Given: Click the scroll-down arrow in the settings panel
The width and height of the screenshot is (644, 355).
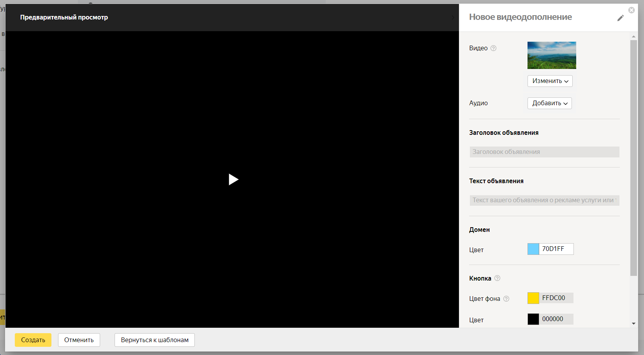Looking at the screenshot, I should coord(633,323).
